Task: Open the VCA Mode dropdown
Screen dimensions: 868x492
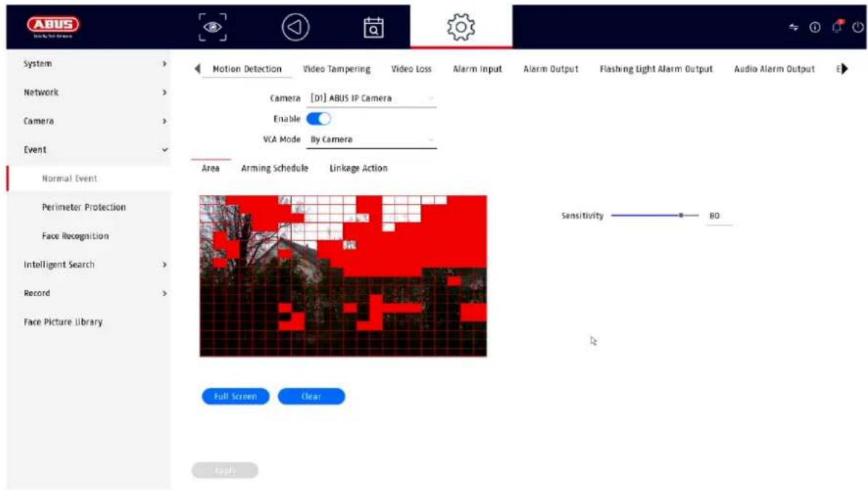Action: click(372, 139)
